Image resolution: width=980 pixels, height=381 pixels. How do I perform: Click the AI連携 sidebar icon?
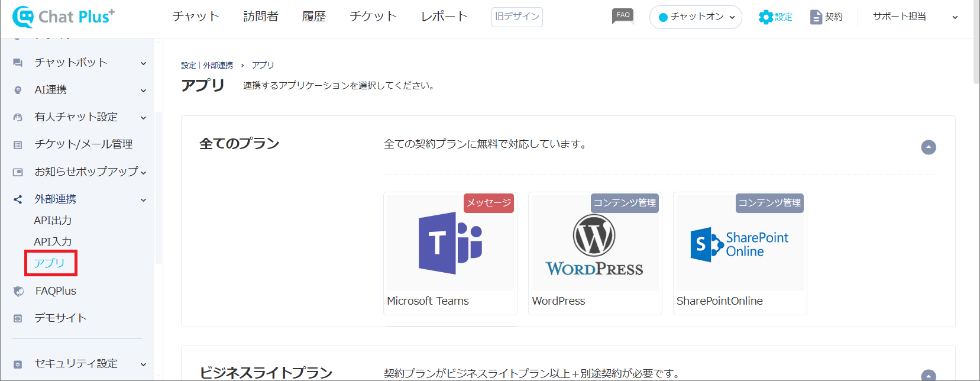[x=18, y=90]
